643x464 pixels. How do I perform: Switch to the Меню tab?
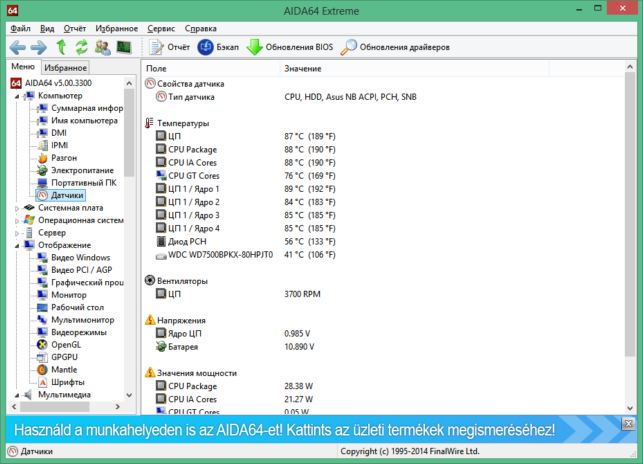pos(23,67)
